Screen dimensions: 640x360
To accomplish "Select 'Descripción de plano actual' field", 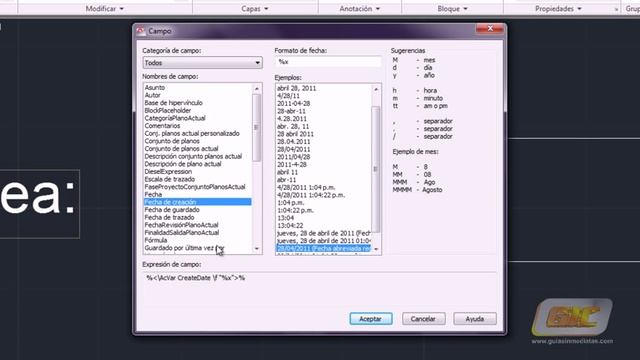I will tap(183, 164).
